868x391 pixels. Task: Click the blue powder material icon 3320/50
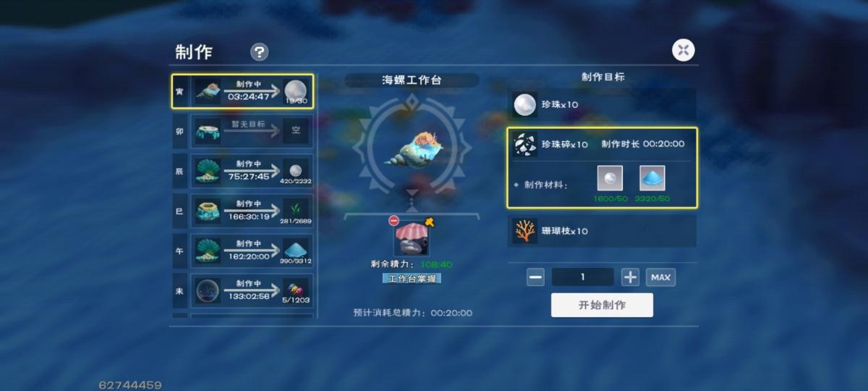652,178
